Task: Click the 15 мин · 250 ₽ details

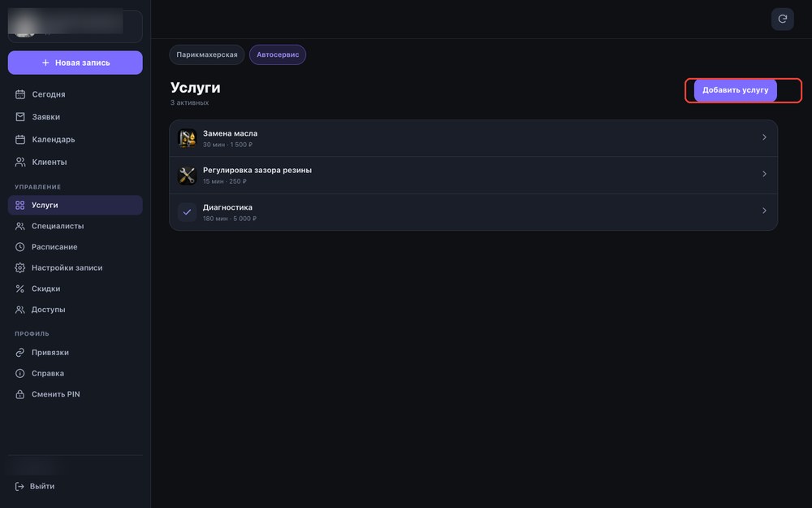Action: 225,181
